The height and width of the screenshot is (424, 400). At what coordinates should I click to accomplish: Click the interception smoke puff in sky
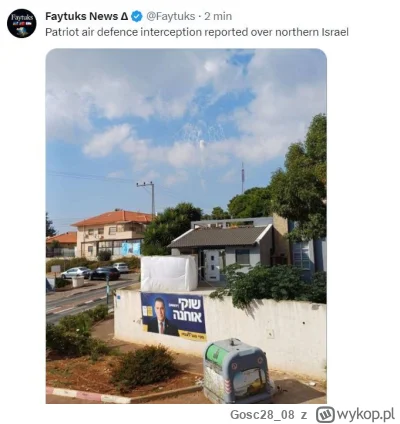pos(202,144)
